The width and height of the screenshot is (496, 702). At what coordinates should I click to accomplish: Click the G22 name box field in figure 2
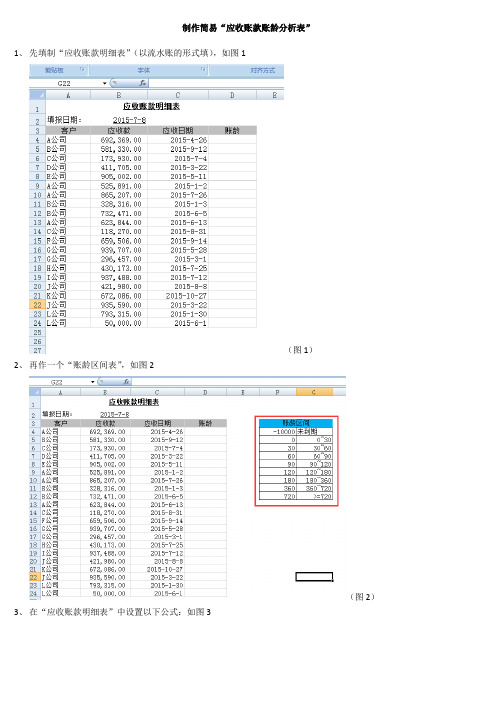(59, 382)
